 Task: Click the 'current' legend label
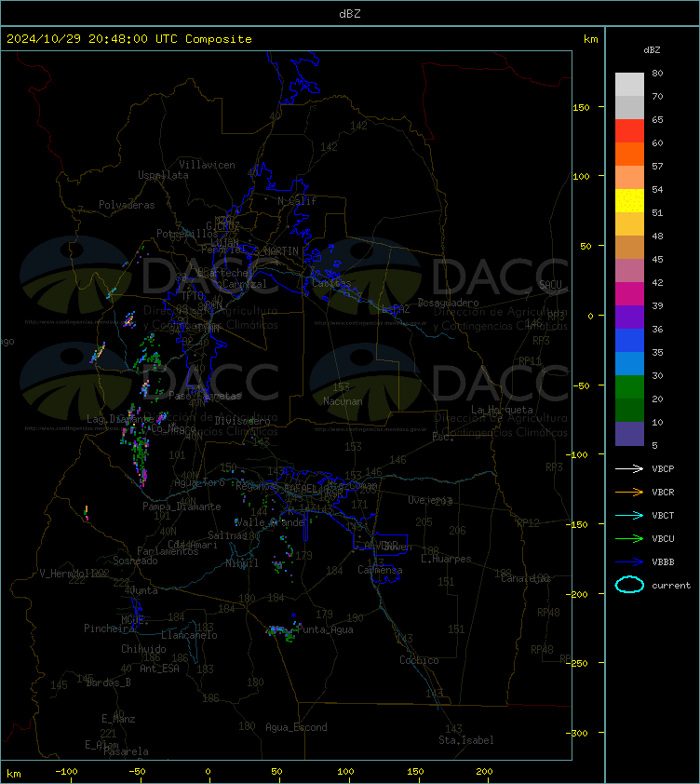671,585
